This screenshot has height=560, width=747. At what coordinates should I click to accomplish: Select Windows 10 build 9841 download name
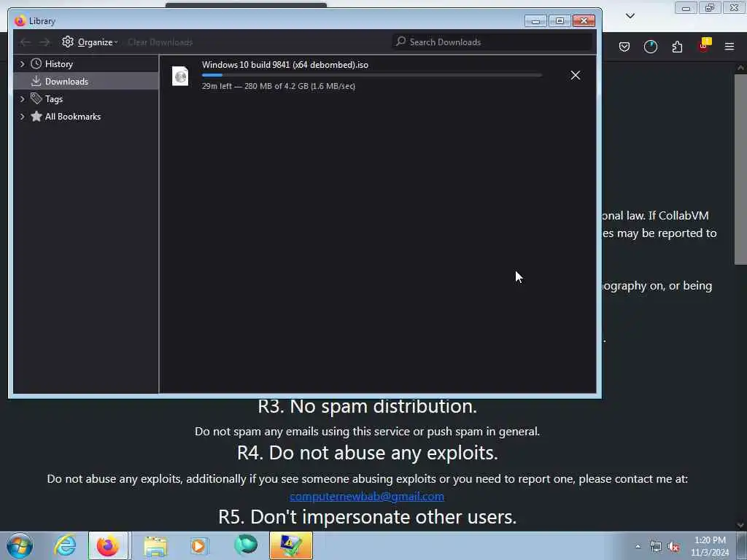[x=285, y=65]
